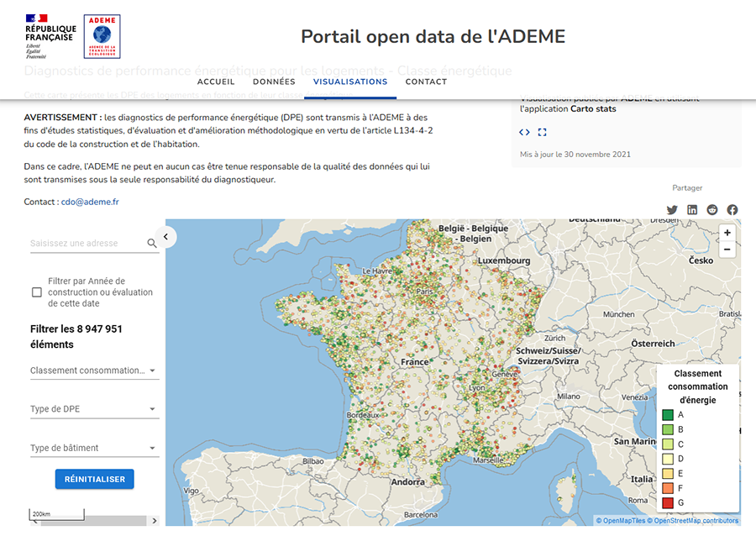The height and width of the screenshot is (536, 756).
Task: Zoom out on the map
Action: (727, 250)
